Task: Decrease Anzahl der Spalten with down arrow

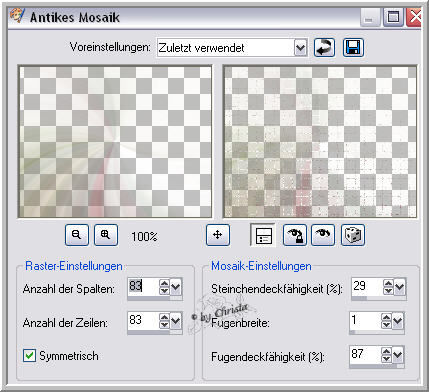Action: (x=164, y=291)
